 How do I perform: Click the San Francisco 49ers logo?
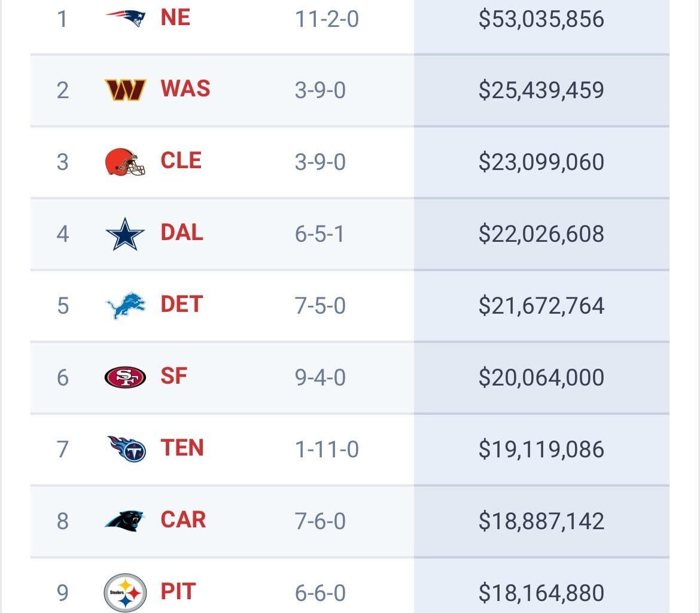click(125, 377)
